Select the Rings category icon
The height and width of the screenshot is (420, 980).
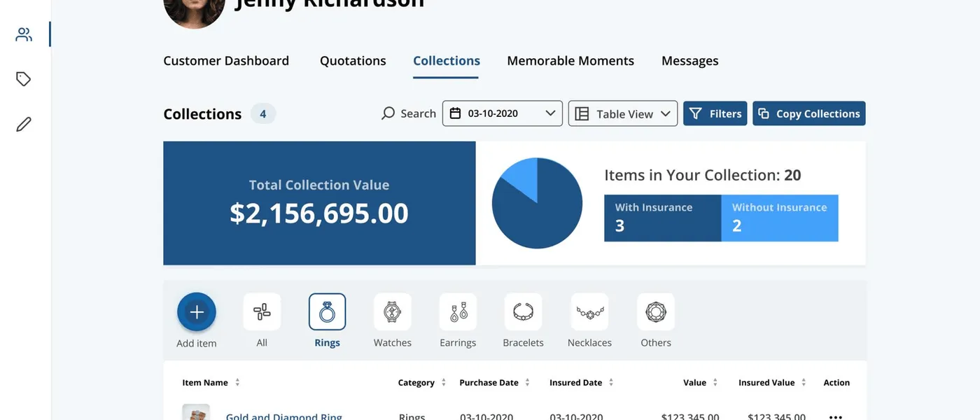pyautogui.click(x=327, y=311)
